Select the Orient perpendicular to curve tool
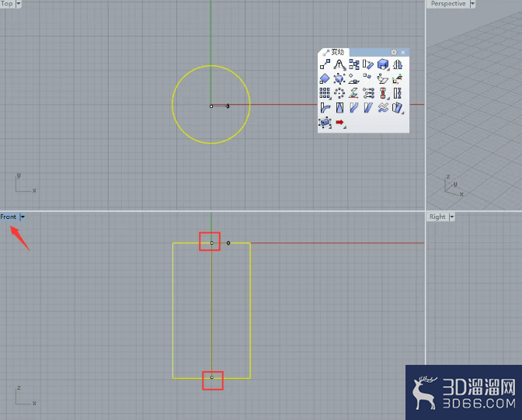This screenshot has height=420, width=522. pyautogui.click(x=354, y=78)
